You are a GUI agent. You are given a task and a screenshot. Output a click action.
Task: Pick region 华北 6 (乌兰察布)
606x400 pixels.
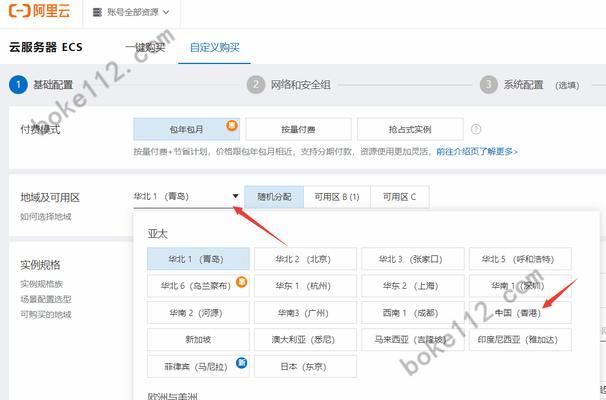point(198,286)
